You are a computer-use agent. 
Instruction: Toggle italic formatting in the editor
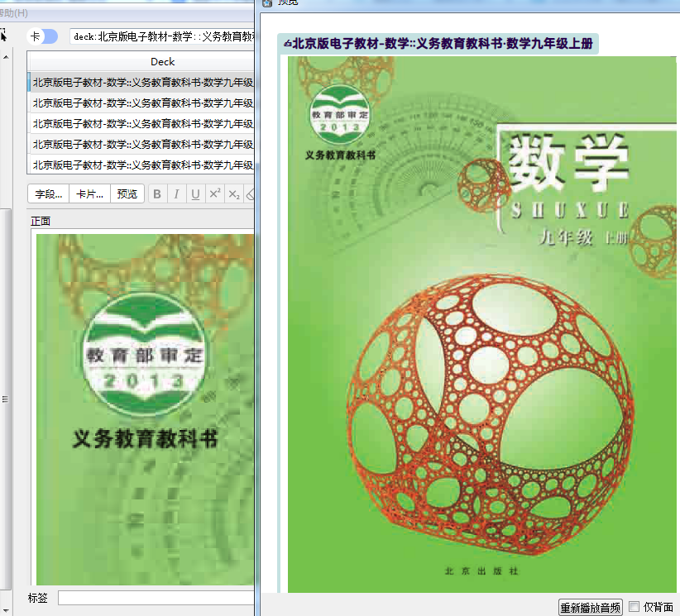point(176,193)
